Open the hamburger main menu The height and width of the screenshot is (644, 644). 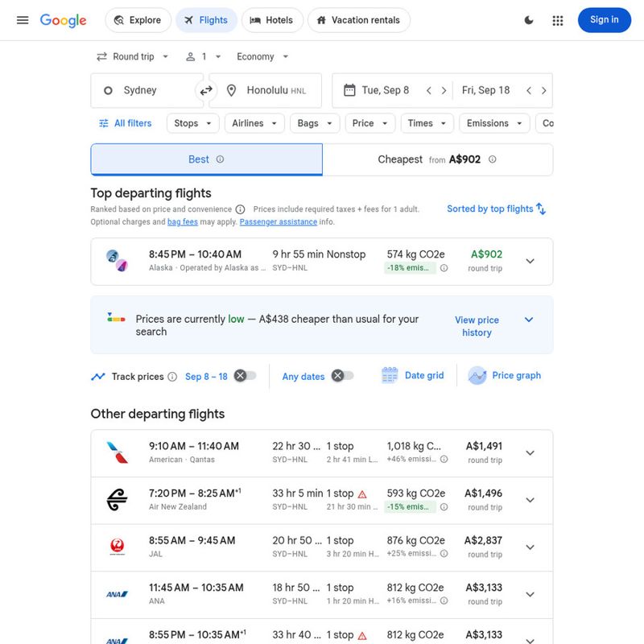[x=23, y=19]
